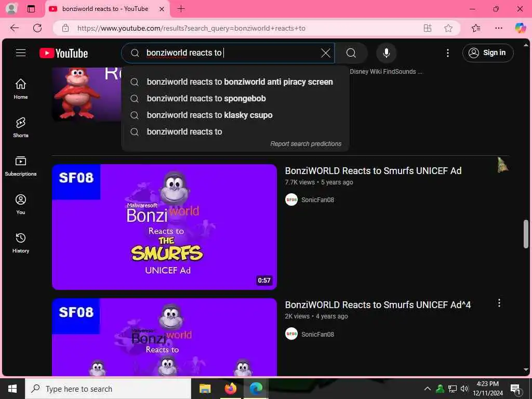Open the Windows Start menu
The height and width of the screenshot is (399, 532).
point(12,389)
